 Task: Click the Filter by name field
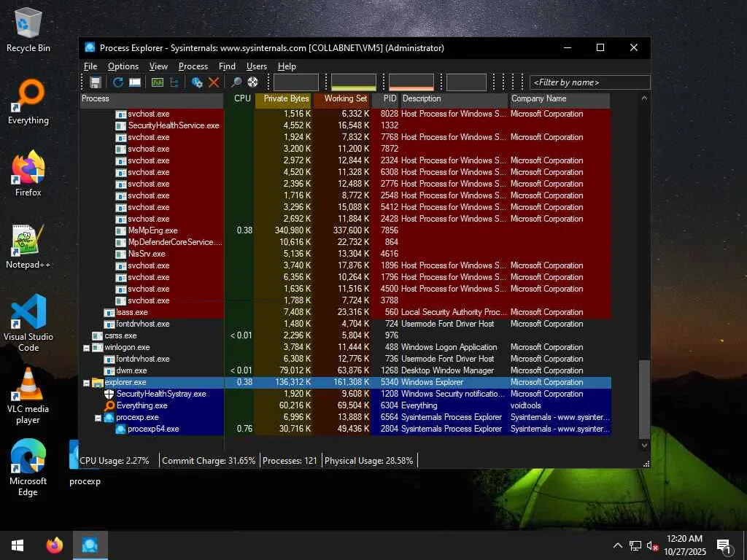click(x=589, y=82)
